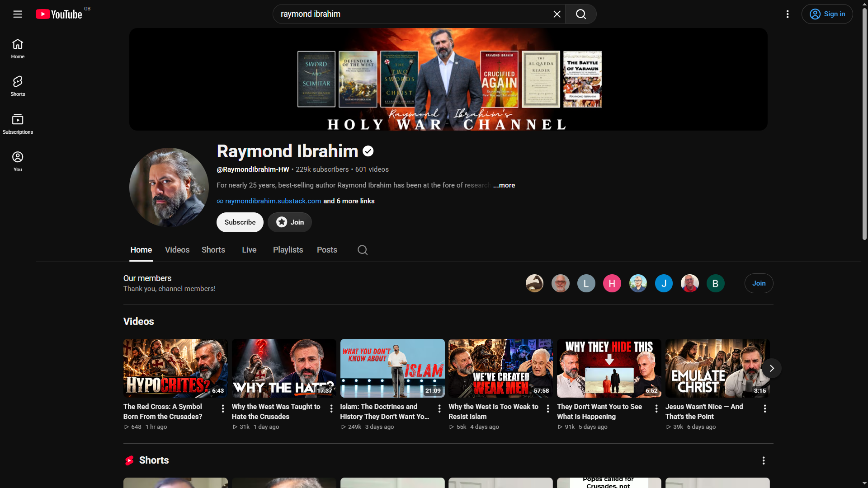Click the member avatar labeled J
Viewport: 868px width, 488px height.
coord(664,283)
